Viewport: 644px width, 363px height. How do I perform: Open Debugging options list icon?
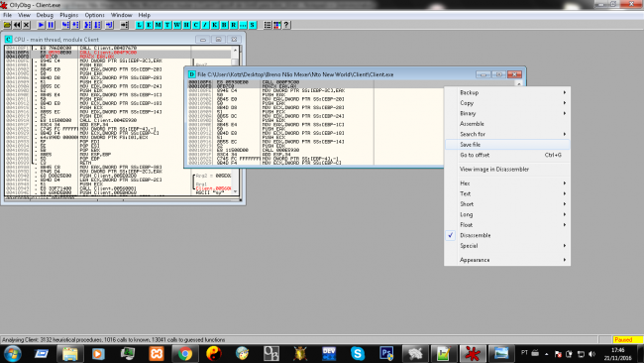pyautogui.click(x=268, y=25)
